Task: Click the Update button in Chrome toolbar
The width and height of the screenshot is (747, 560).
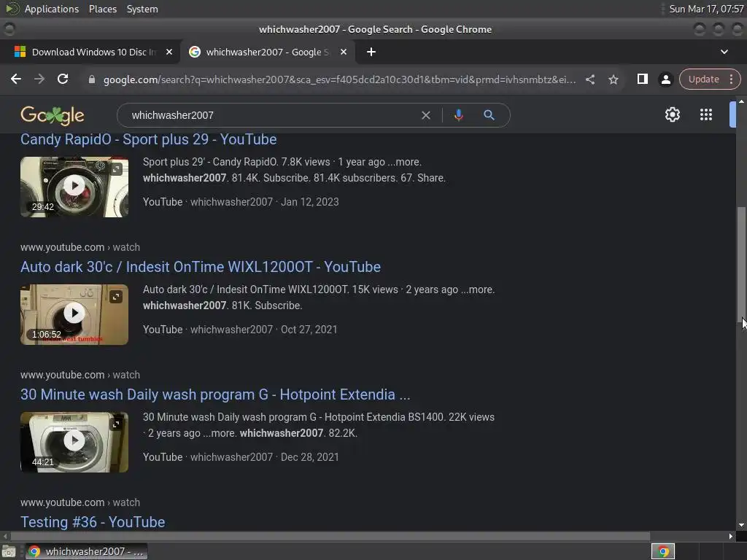Action: tap(703, 79)
